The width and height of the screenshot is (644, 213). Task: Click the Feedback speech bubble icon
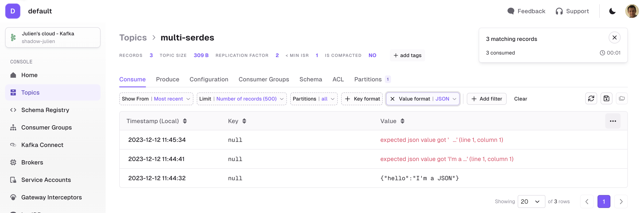tap(511, 11)
